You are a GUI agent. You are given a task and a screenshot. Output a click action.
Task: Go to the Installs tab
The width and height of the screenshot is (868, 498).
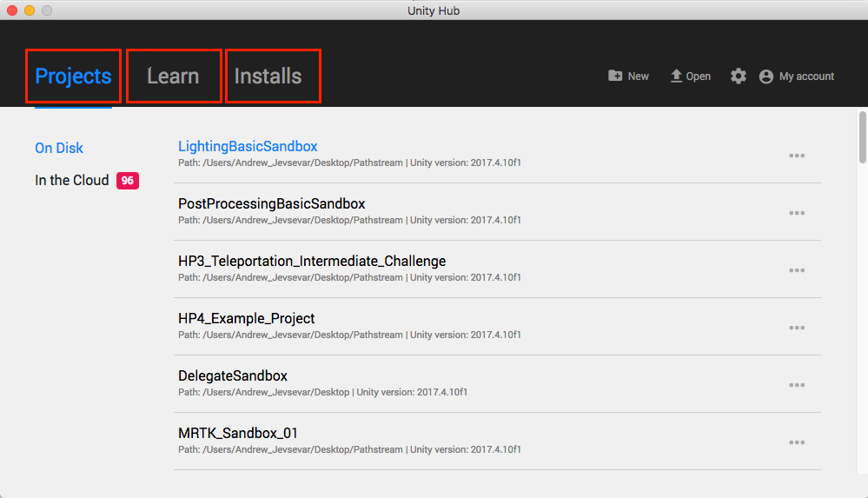(268, 76)
